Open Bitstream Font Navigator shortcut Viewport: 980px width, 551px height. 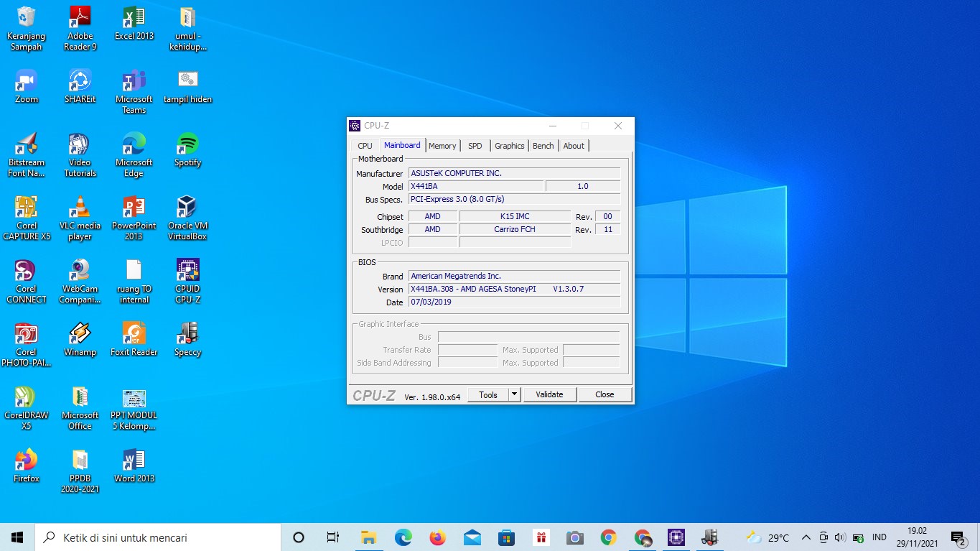pos(27,154)
